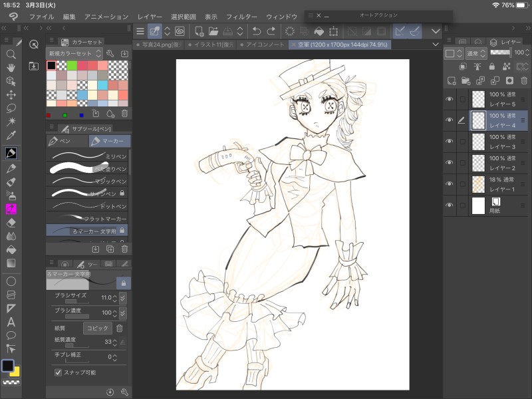Select the Text tool
This screenshot has width=532, height=399.
(x=11, y=322)
